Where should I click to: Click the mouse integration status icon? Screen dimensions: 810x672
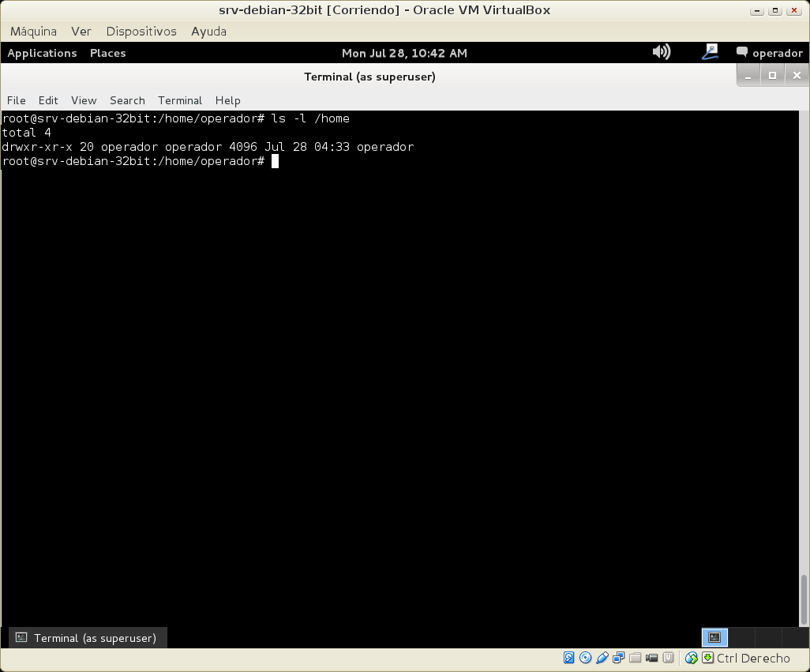coord(692,658)
